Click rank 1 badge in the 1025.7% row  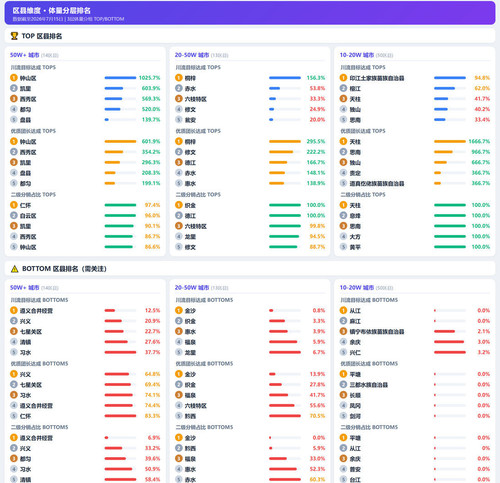14,78
